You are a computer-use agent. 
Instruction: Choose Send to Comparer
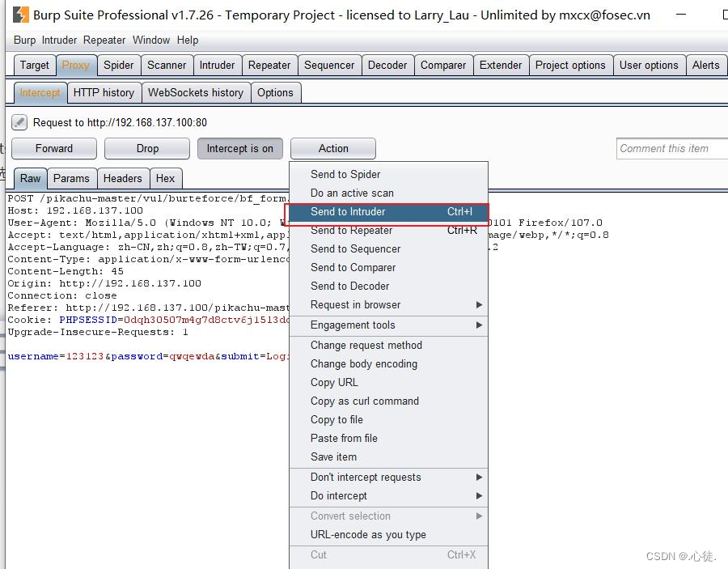[388, 268]
